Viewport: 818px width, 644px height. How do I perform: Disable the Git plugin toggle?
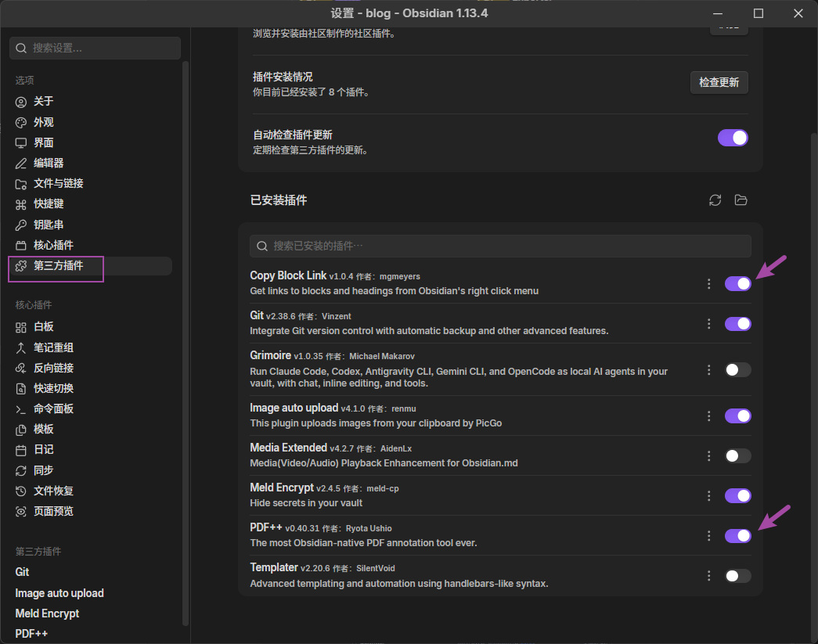[737, 324]
